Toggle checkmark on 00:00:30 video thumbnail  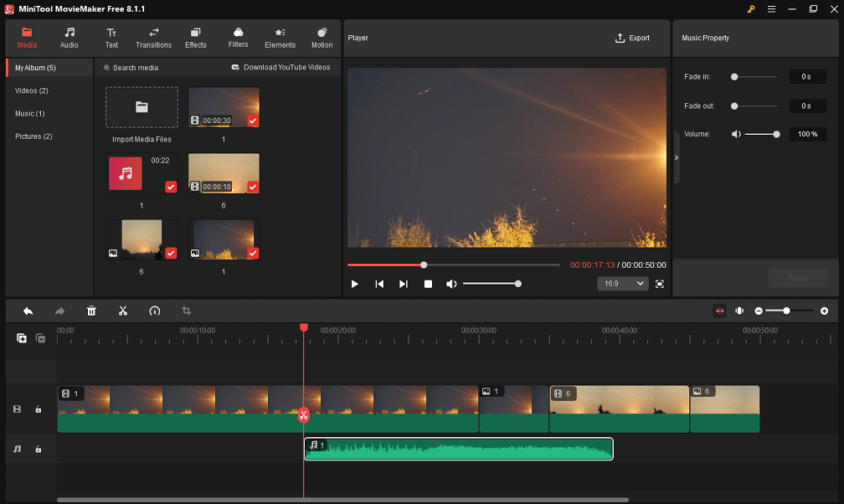tap(253, 121)
